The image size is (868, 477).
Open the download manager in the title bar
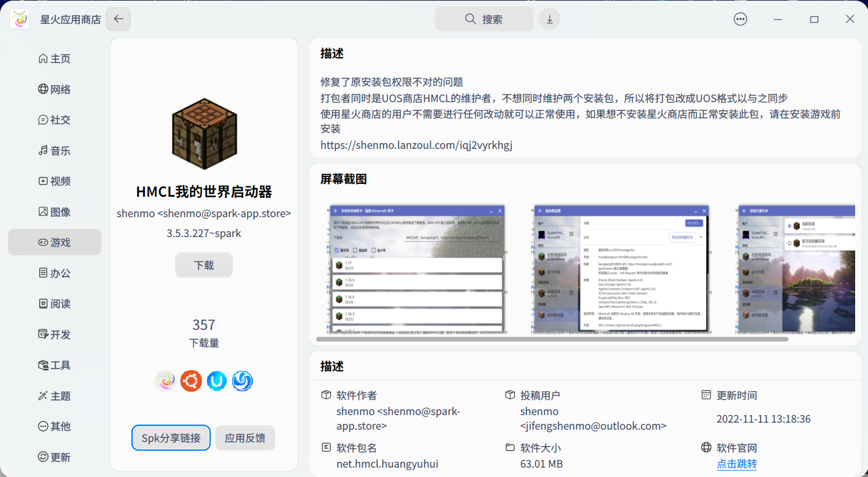549,19
